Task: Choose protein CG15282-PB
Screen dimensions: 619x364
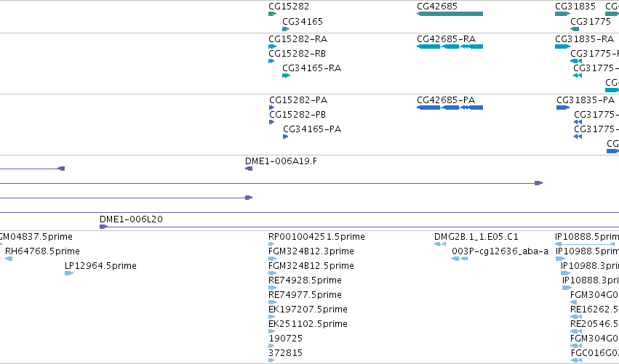Action: pos(297,115)
